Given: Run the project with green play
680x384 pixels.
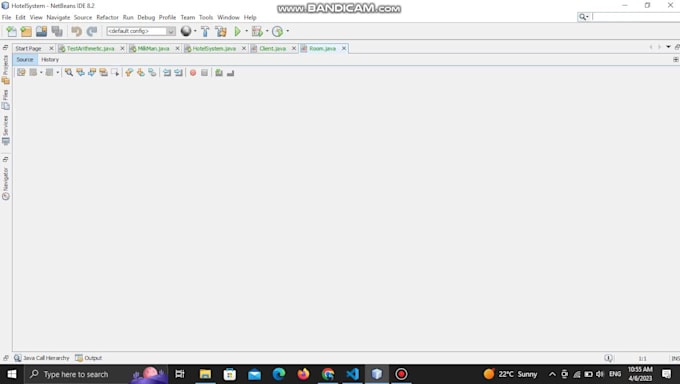Looking at the screenshot, I should click(x=237, y=31).
